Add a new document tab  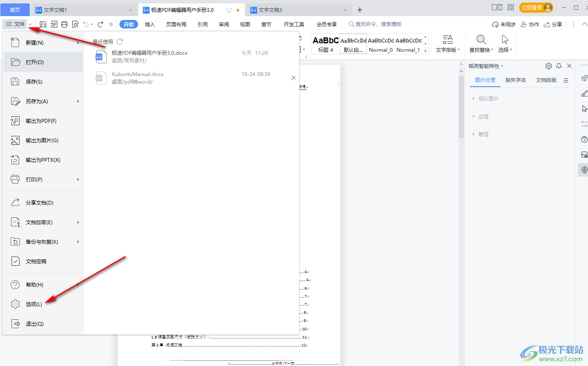(x=360, y=10)
